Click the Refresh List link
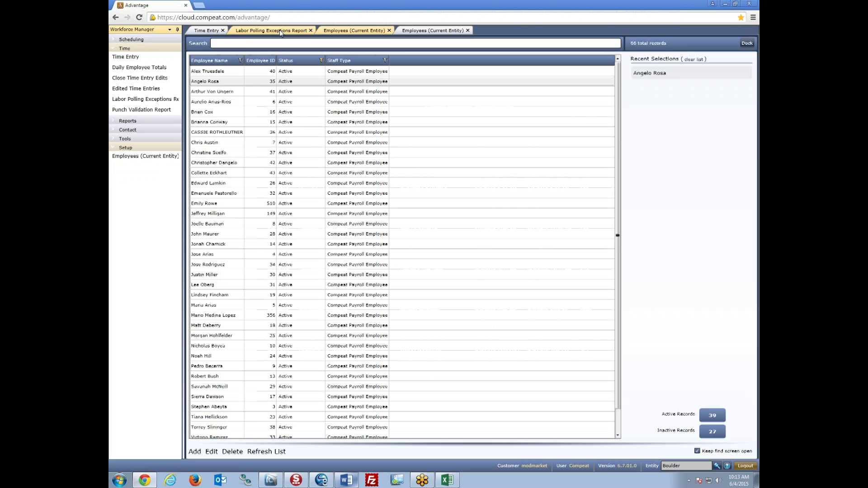 pos(266,451)
